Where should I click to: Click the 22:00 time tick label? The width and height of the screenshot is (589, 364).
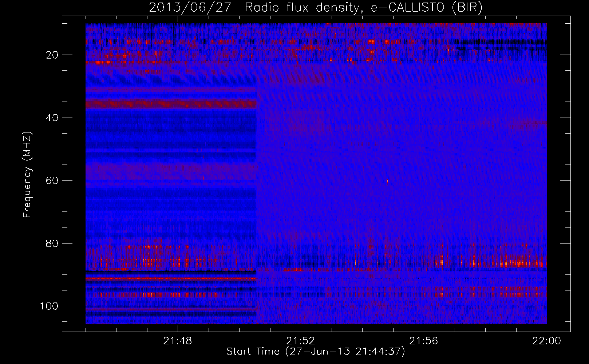pos(547,341)
